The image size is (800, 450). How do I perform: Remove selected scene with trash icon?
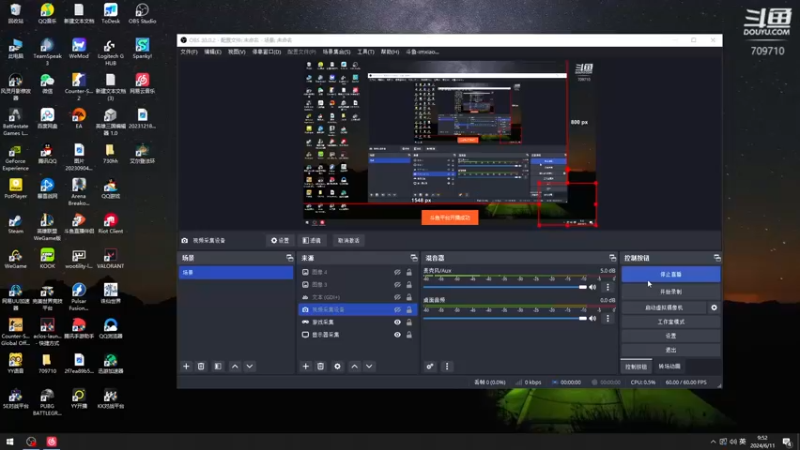coord(201,366)
